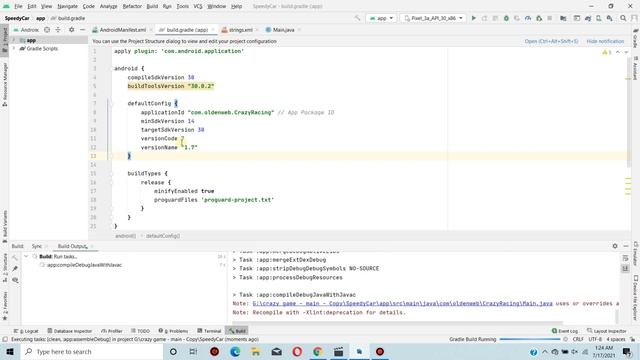Screen dimensions: 640x360
Task: Click the Windows Start button
Action: (x=10, y=351)
